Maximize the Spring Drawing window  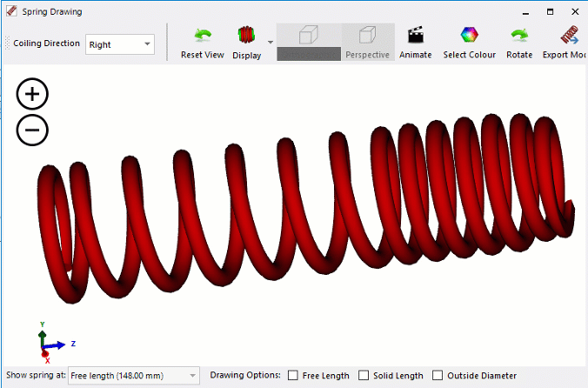[550, 12]
